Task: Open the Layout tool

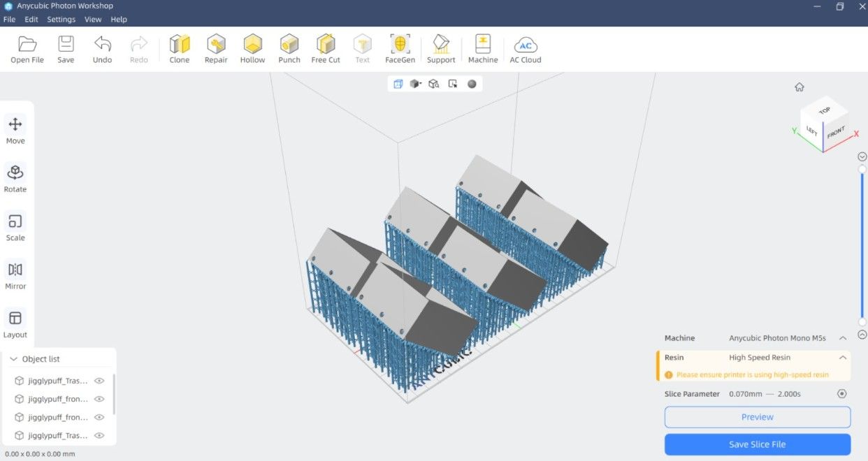Action: [15, 323]
